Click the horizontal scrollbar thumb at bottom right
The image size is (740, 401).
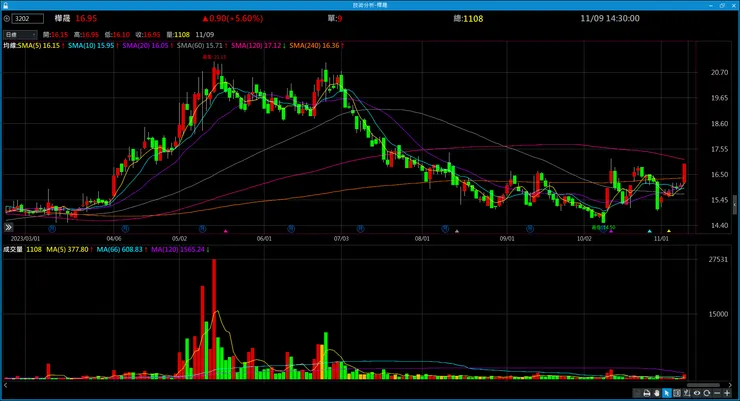703,385
